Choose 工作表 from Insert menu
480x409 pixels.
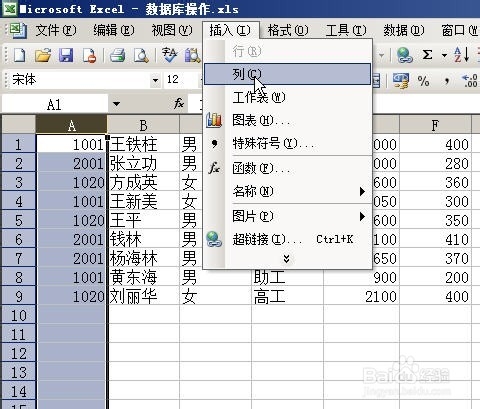pos(287,98)
